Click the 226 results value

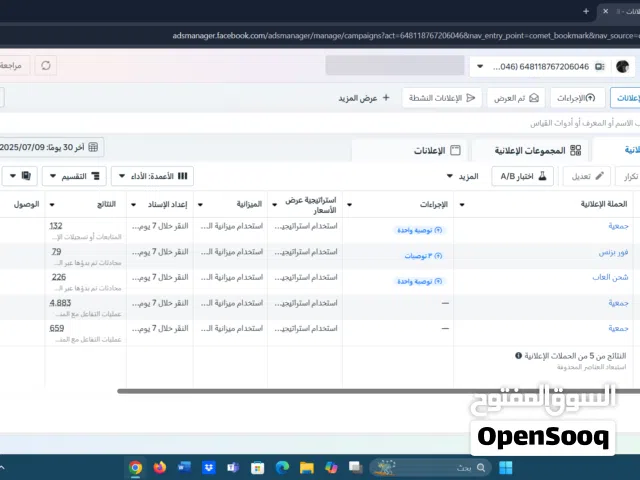tap(59, 277)
